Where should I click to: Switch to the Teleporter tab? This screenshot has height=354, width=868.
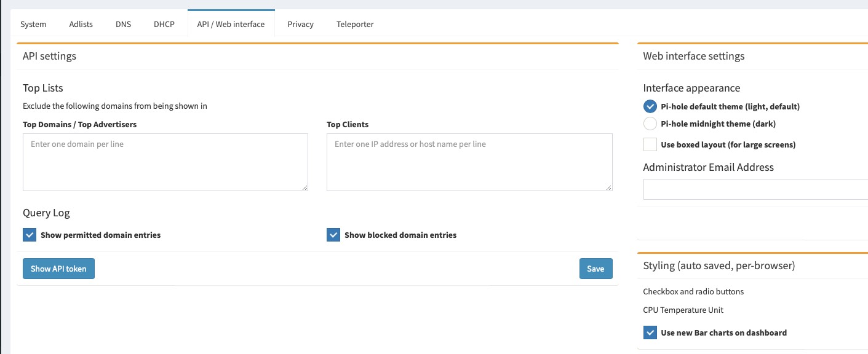355,25
